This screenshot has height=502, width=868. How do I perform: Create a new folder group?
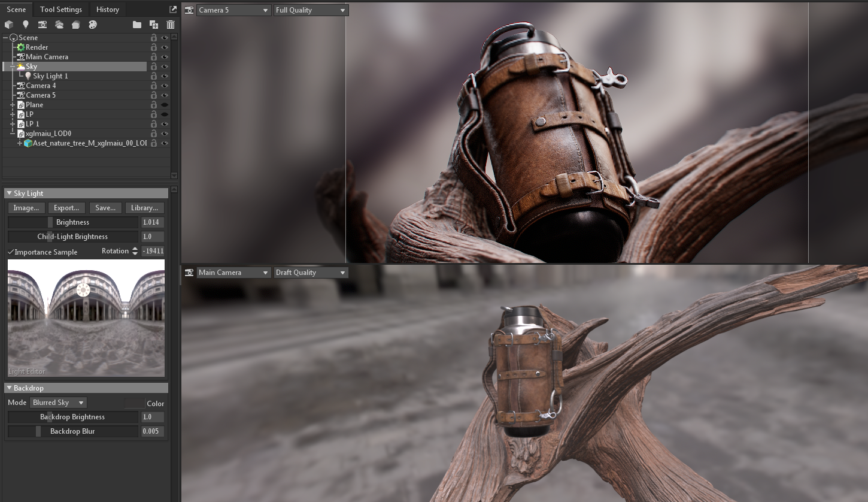click(x=137, y=25)
